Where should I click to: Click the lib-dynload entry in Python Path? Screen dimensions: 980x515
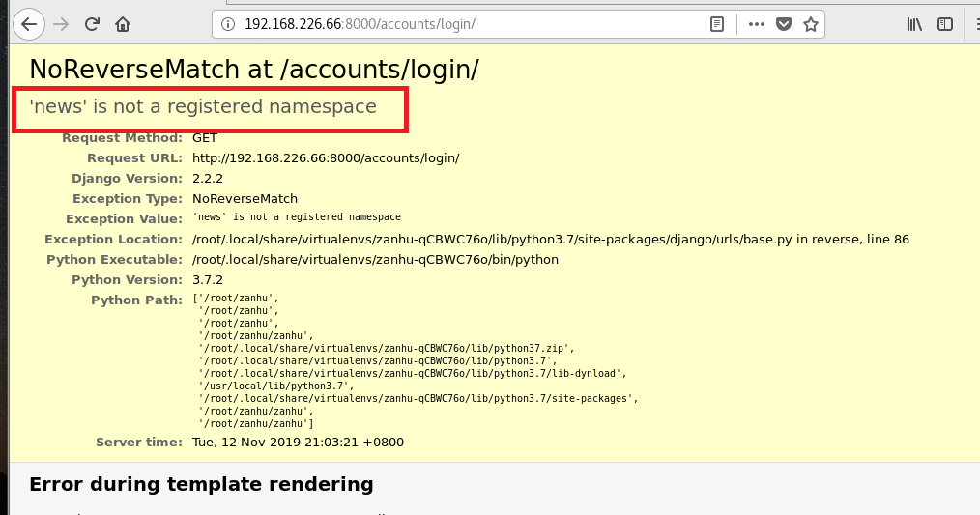(x=413, y=373)
